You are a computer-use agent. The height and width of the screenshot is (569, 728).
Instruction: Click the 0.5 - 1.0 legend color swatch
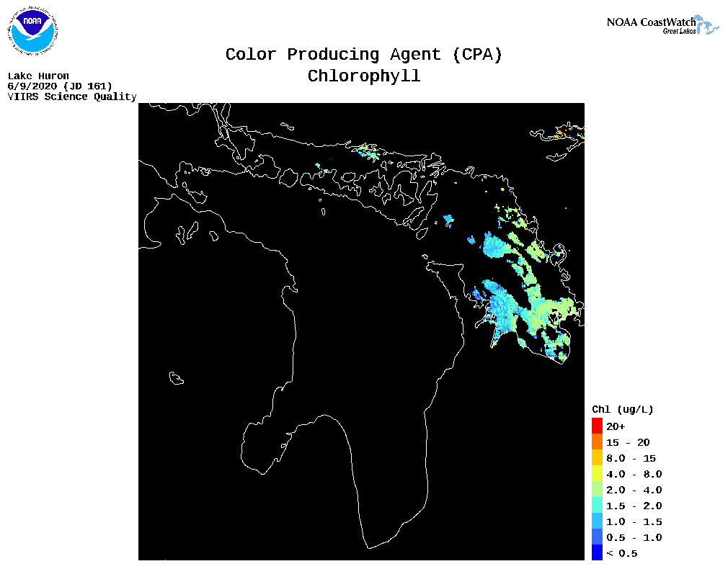(x=597, y=537)
